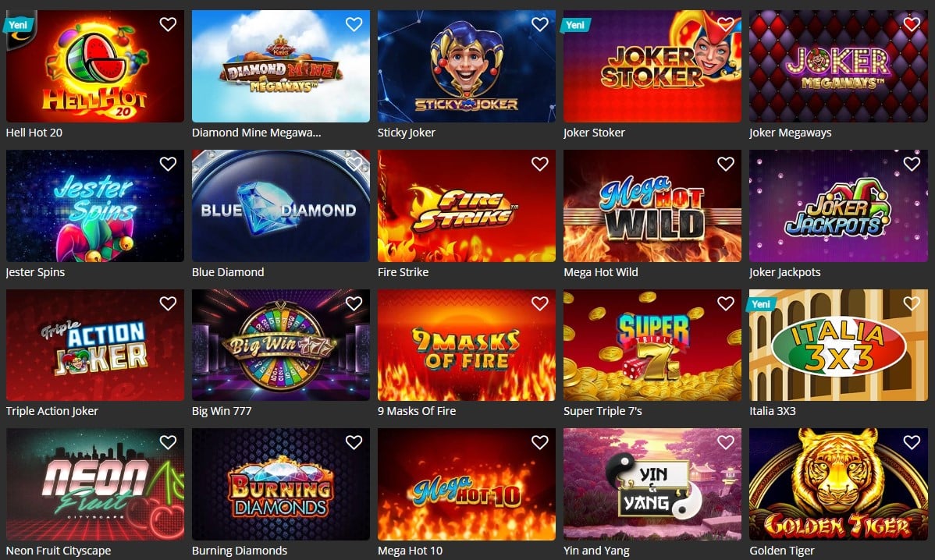The width and height of the screenshot is (935, 560).
Task: Click heart icon on Fire Strike tile
Action: click(x=539, y=164)
